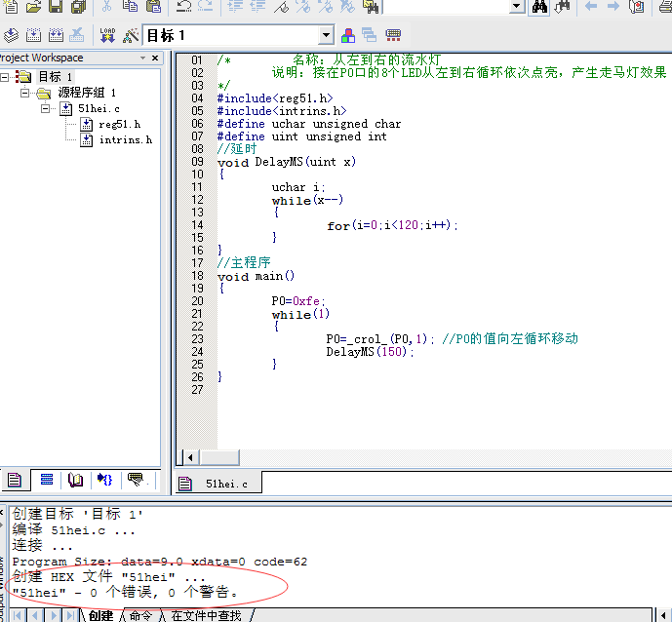The width and height of the screenshot is (672, 622).
Task: Cut selection with the scissors icon
Action: [x=107, y=6]
